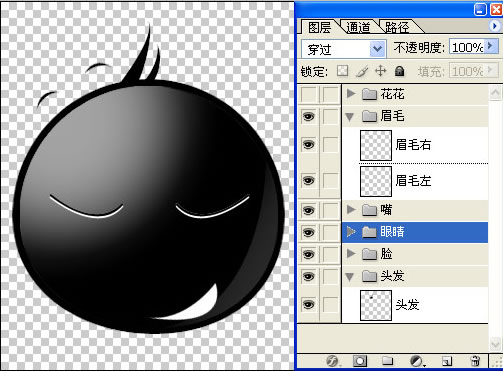Hide the 眉毛左 layer
This screenshot has width=503, height=371.
(308, 181)
